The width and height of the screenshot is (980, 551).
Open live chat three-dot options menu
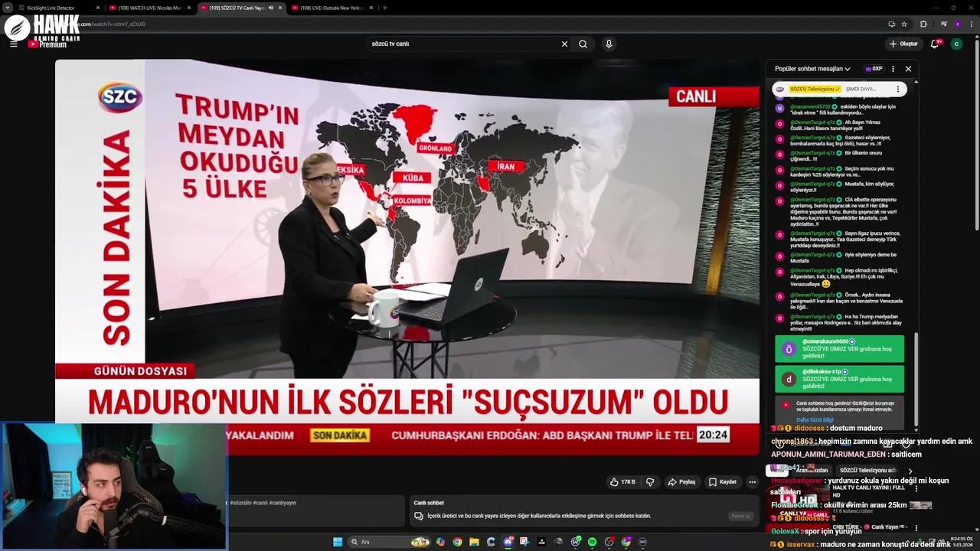pos(893,69)
